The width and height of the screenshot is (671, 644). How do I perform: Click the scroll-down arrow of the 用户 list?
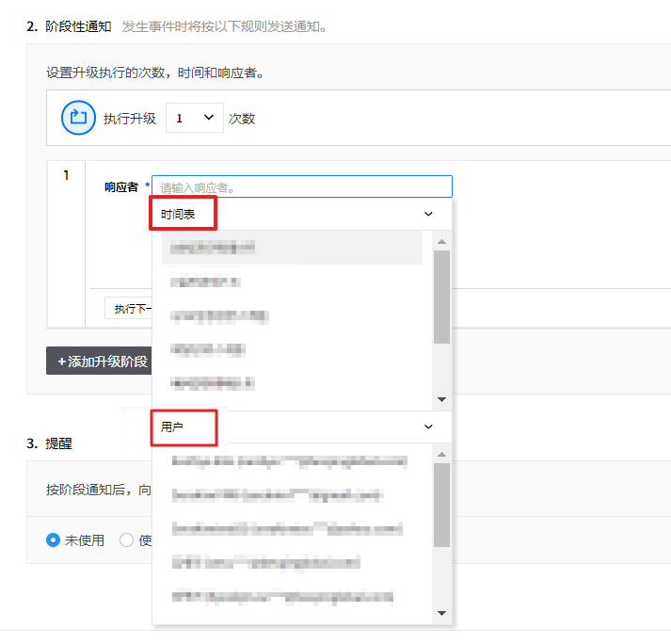[x=441, y=614]
